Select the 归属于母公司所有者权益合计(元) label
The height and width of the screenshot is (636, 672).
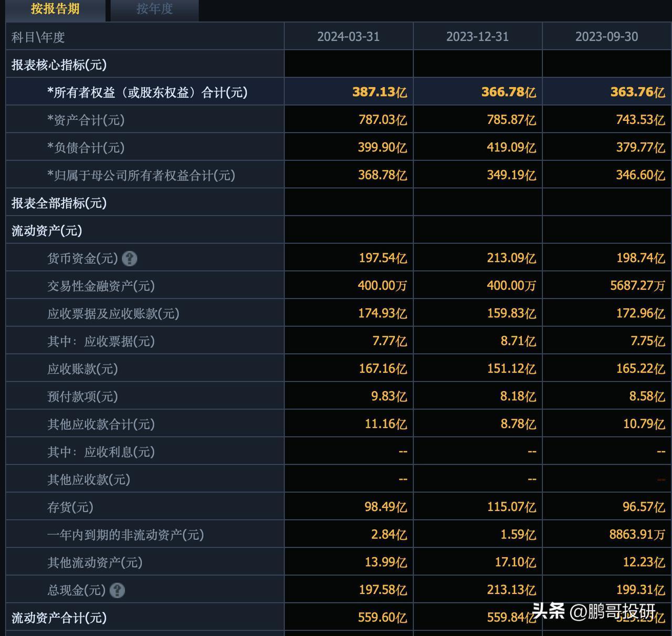[x=141, y=175]
